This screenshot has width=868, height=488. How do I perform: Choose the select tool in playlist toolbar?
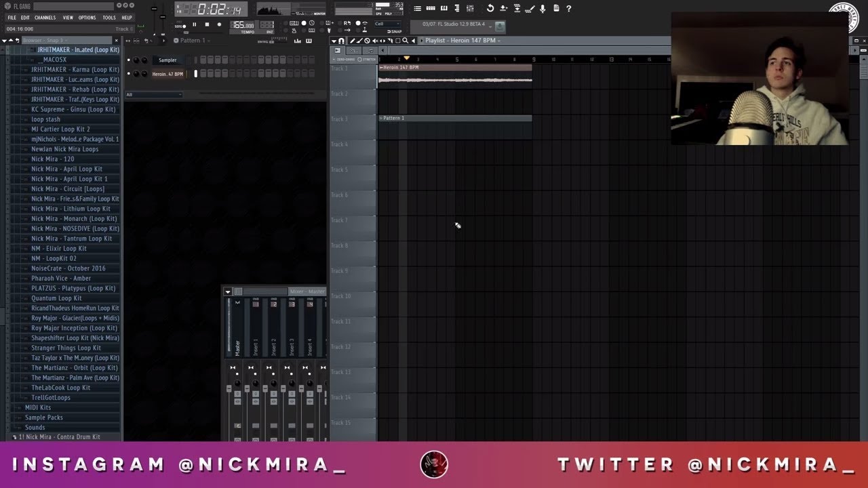[x=397, y=41]
